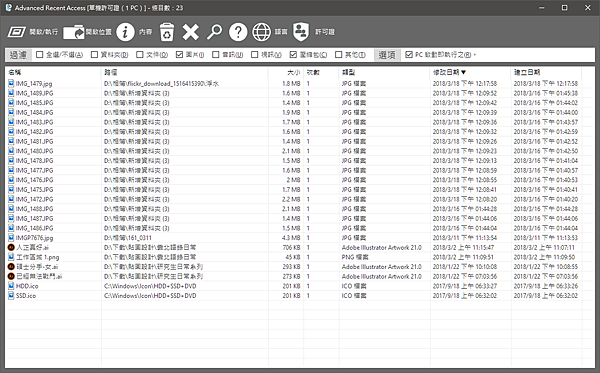The width and height of the screenshot is (600, 373).
Task: Sort by the Type (類型) column header
Action: pyautogui.click(x=384, y=72)
